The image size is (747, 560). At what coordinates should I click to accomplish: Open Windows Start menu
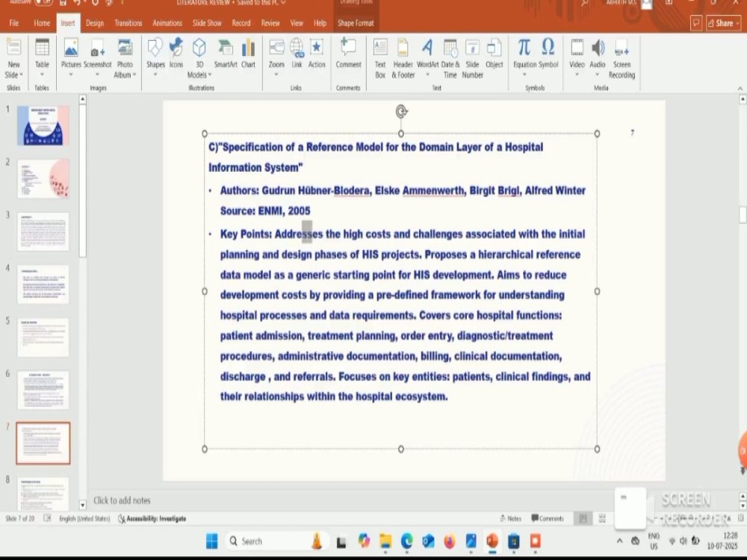coord(211,541)
